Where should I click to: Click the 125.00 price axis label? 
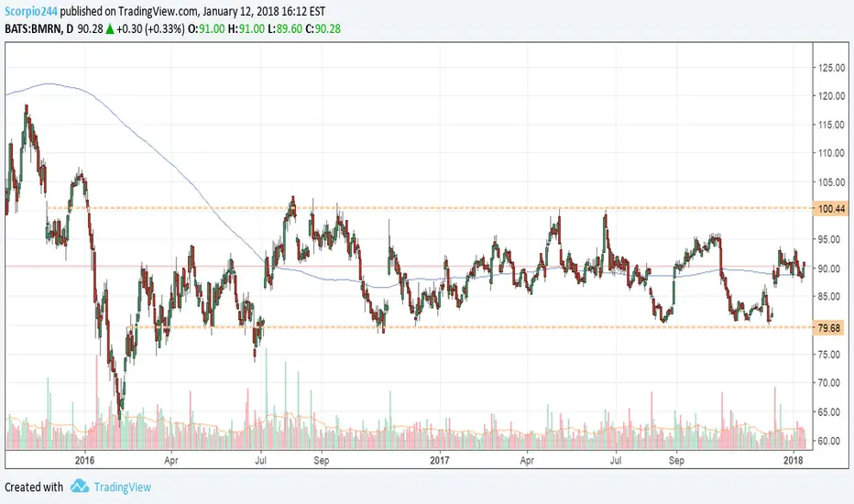pos(832,68)
